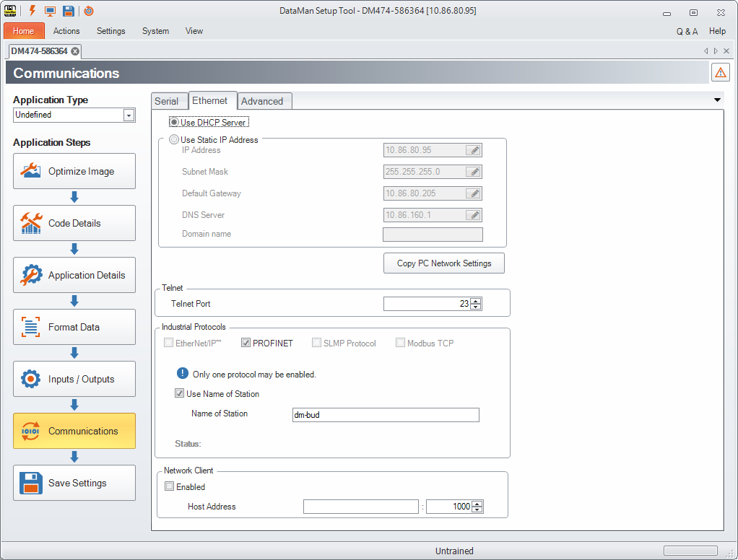Screen dimensions: 738x560
Task: Open the Application Type dropdown
Action: pos(129,115)
